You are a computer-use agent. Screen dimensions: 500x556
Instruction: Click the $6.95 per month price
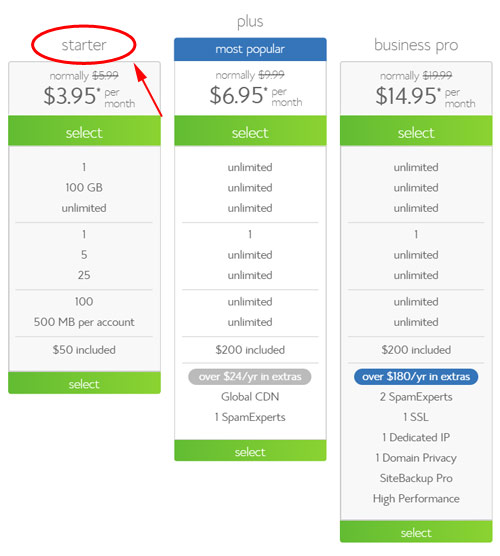coord(256,96)
